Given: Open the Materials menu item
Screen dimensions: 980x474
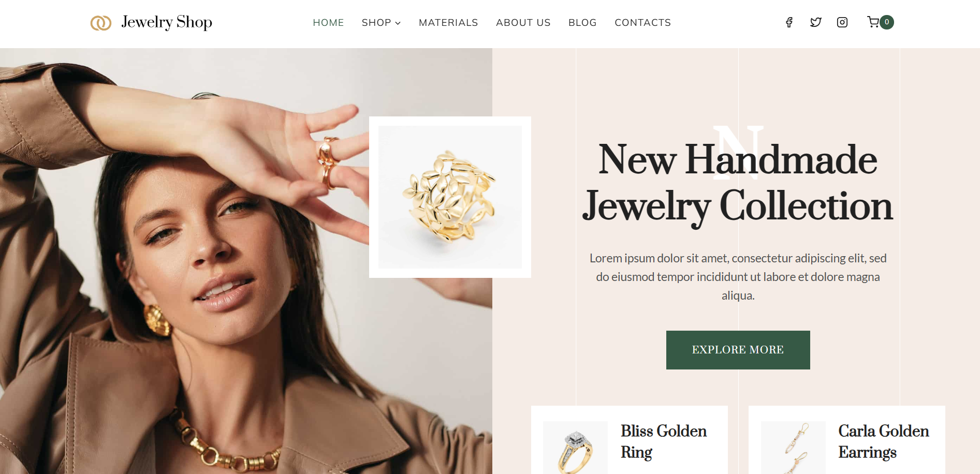Looking at the screenshot, I should click(448, 23).
